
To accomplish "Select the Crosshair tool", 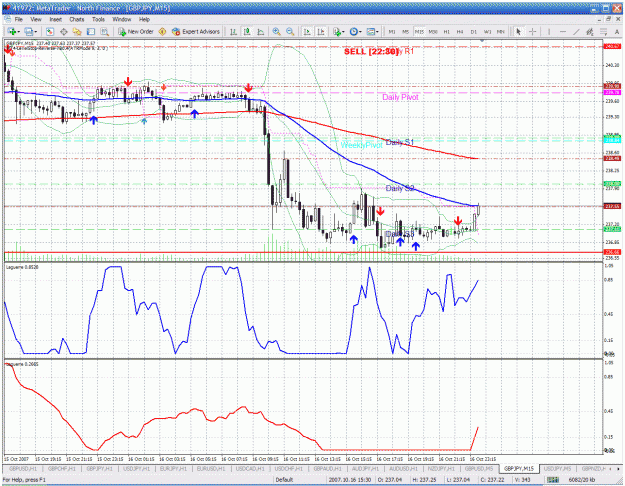I will pos(533,31).
